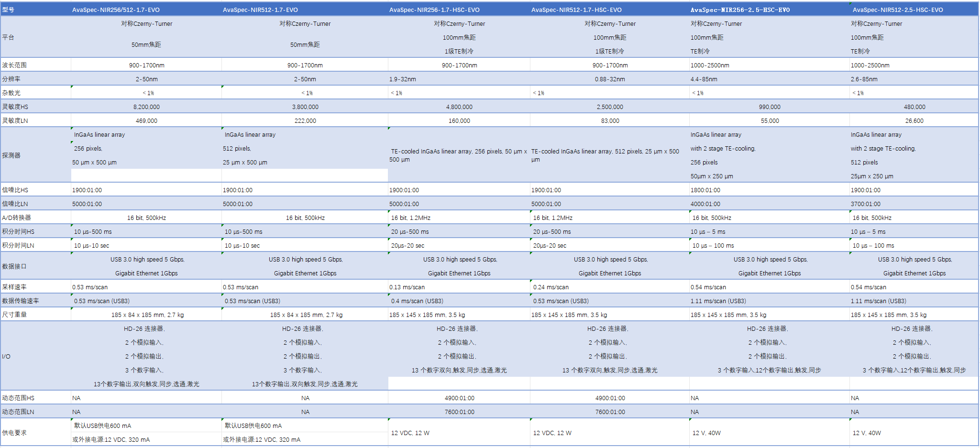
Task: Select the LN sensitivity cell 55,000
Action: point(770,120)
